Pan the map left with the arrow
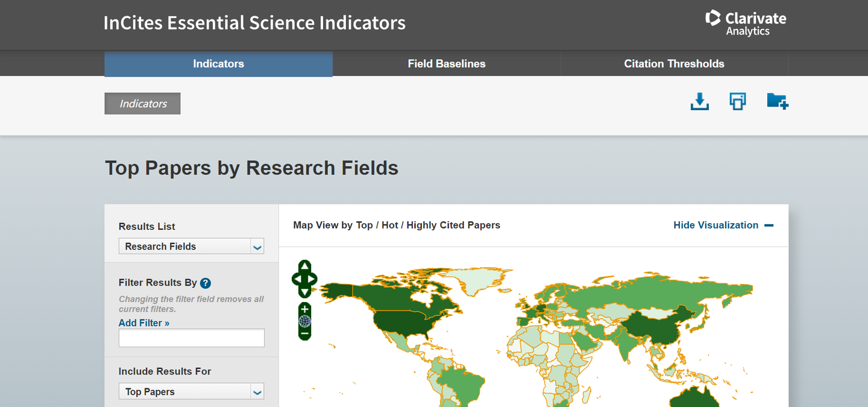 (295, 279)
